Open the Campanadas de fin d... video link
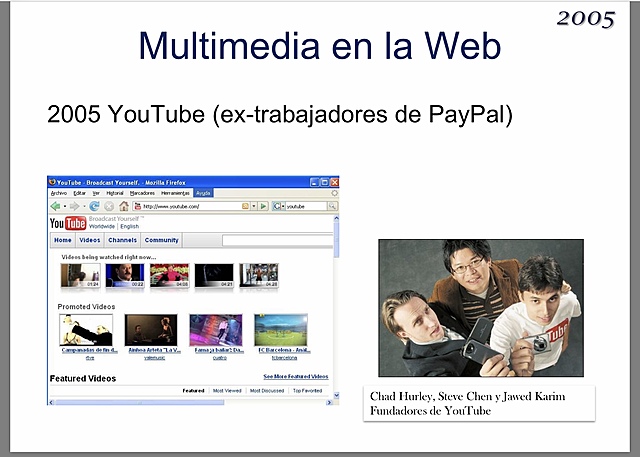The image size is (640, 457). coord(89,350)
